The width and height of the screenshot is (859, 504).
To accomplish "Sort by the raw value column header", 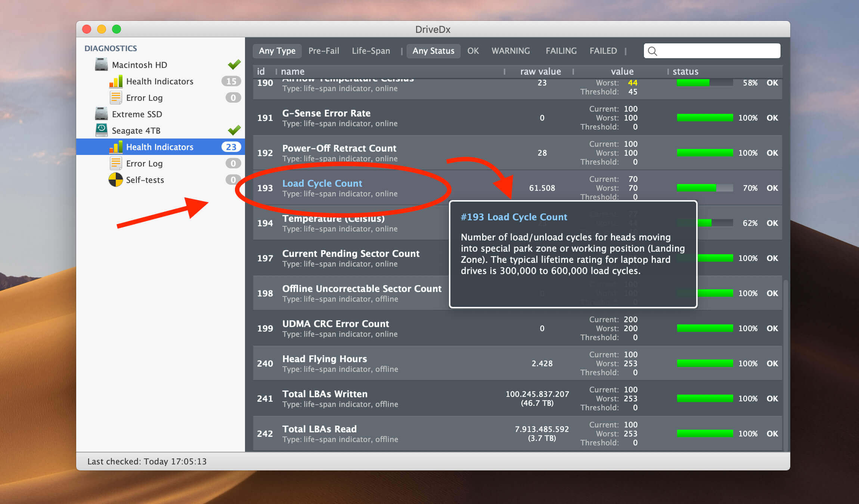I will (x=540, y=71).
